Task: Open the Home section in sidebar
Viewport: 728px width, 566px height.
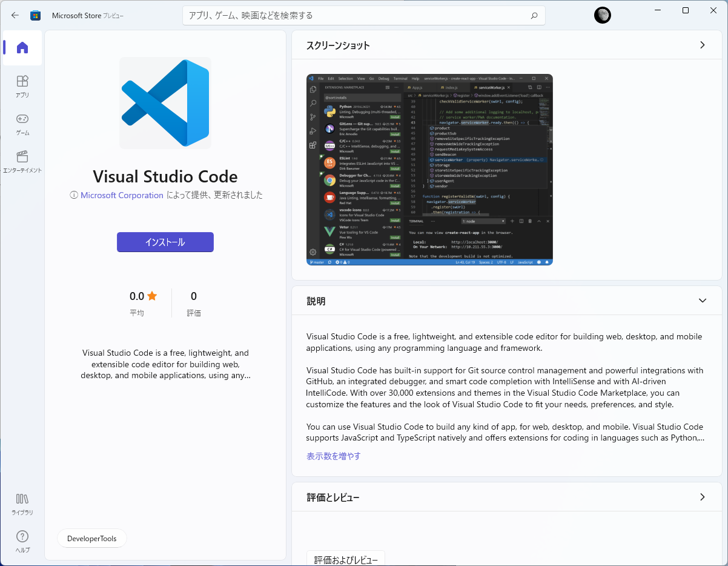Action: [x=22, y=48]
